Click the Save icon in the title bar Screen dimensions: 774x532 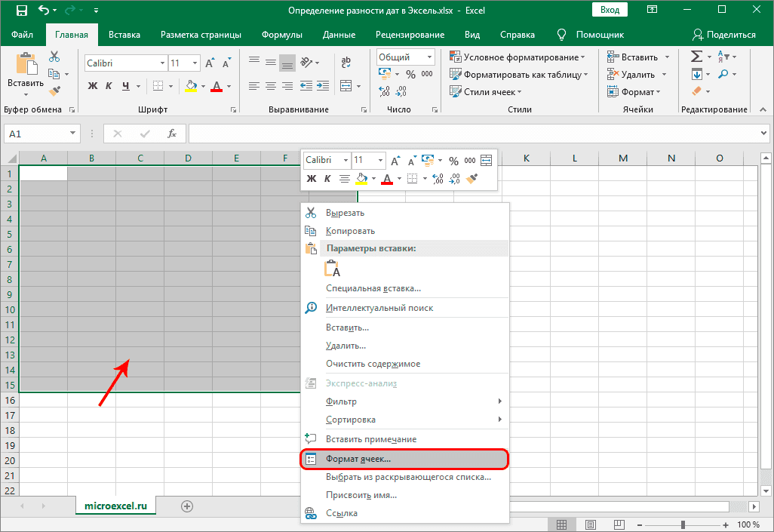tap(21, 11)
